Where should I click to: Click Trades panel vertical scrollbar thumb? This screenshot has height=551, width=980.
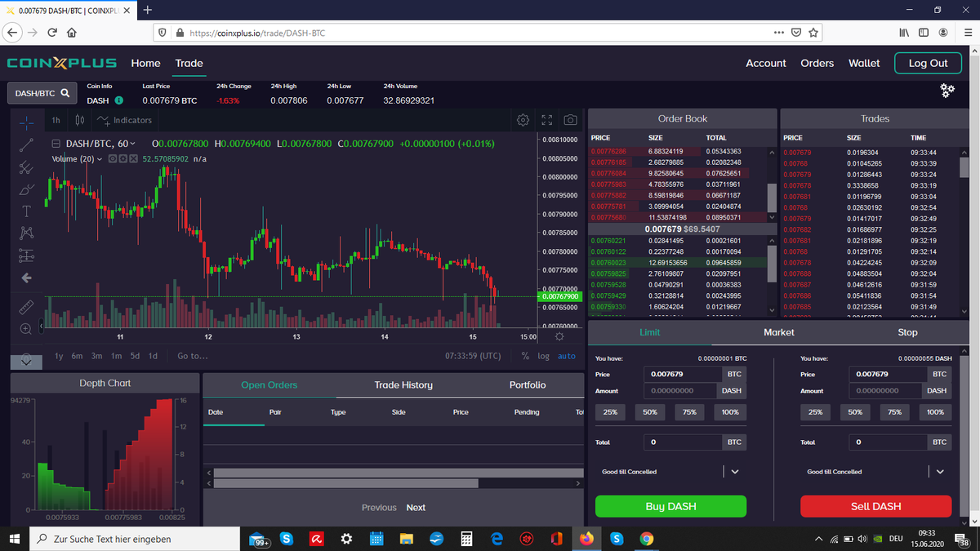pos(964,167)
